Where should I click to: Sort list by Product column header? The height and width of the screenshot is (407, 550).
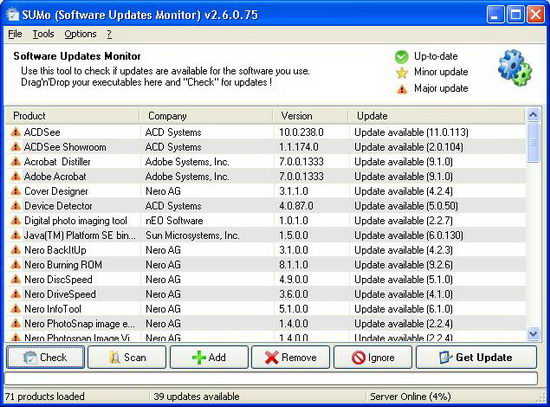[x=72, y=116]
